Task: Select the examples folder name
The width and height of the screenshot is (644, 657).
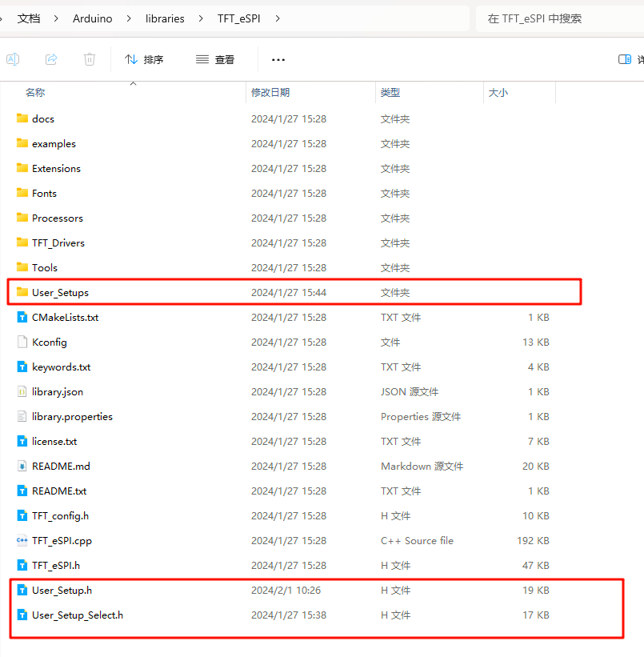Action: click(54, 144)
